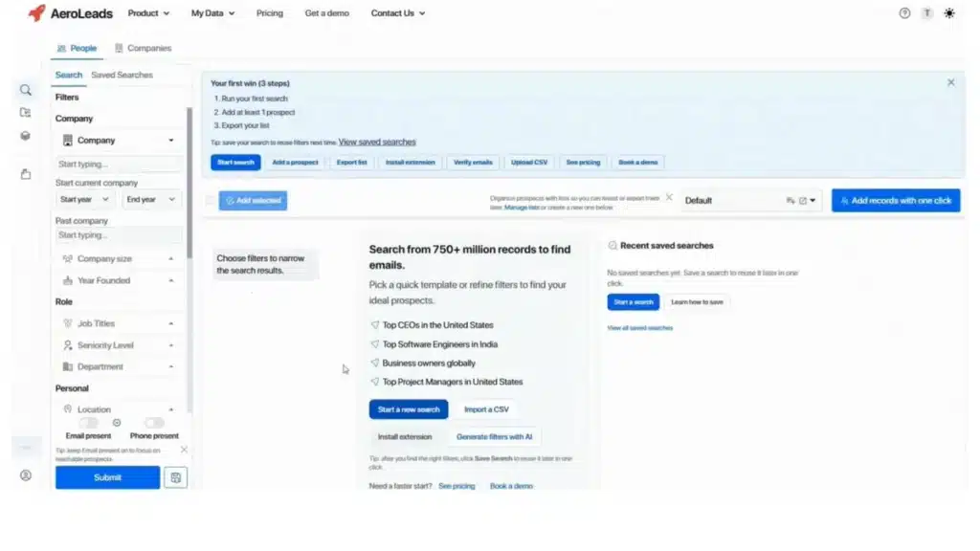The height and width of the screenshot is (551, 980).
Task: Click Start search in the banner
Action: click(x=235, y=163)
